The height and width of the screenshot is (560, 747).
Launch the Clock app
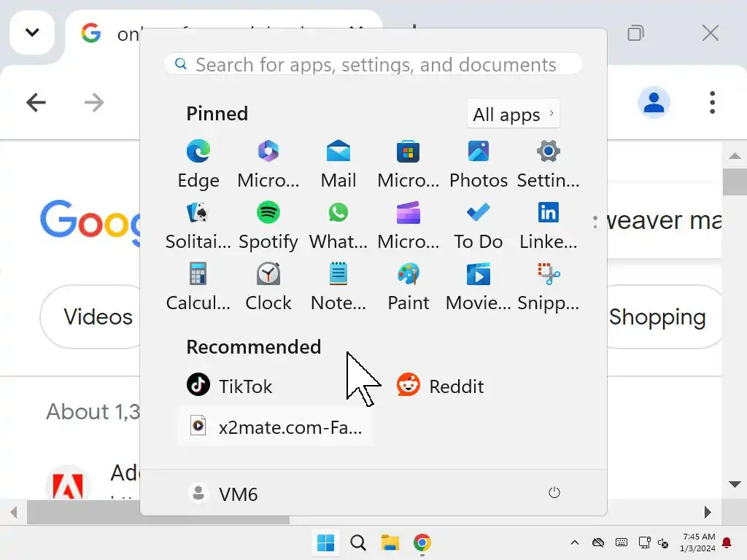[x=268, y=287]
